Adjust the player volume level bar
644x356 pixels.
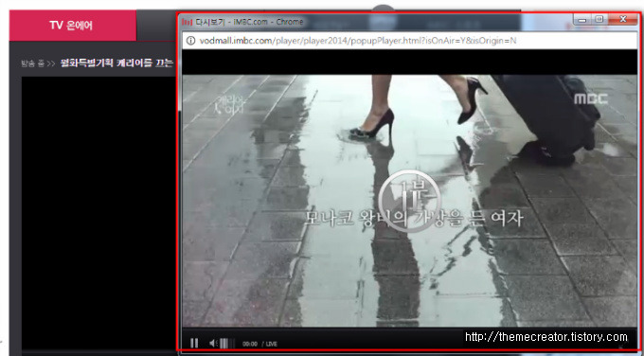[x=227, y=344]
